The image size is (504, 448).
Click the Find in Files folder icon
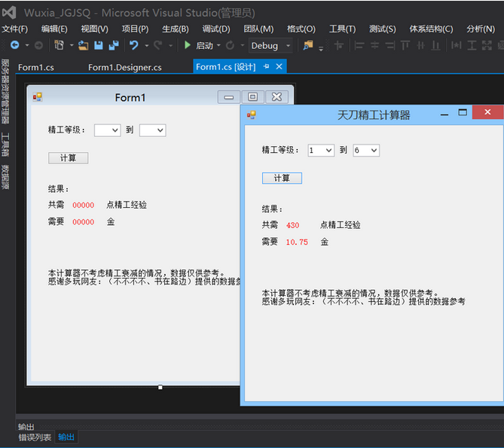[308, 45]
